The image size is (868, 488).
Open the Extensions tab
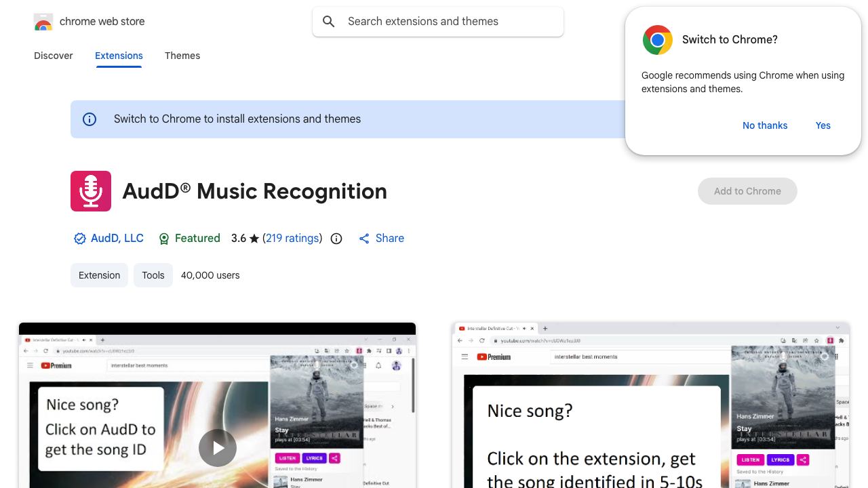click(119, 56)
